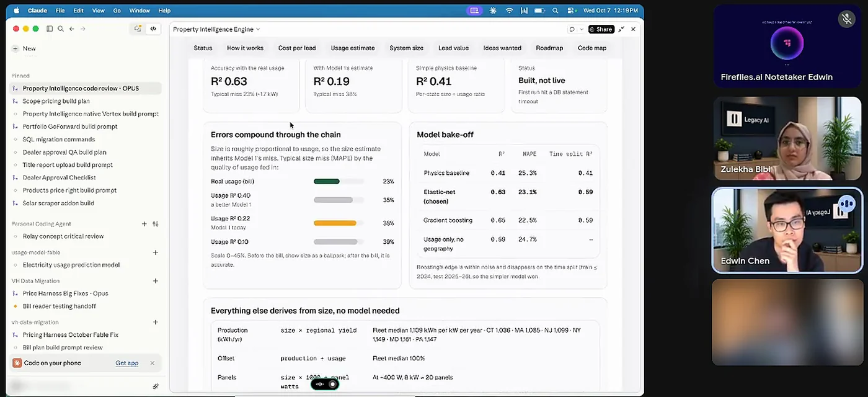This screenshot has height=397, width=868.
Task: Open the chevron dropdown next to refresh
Action: (x=580, y=29)
